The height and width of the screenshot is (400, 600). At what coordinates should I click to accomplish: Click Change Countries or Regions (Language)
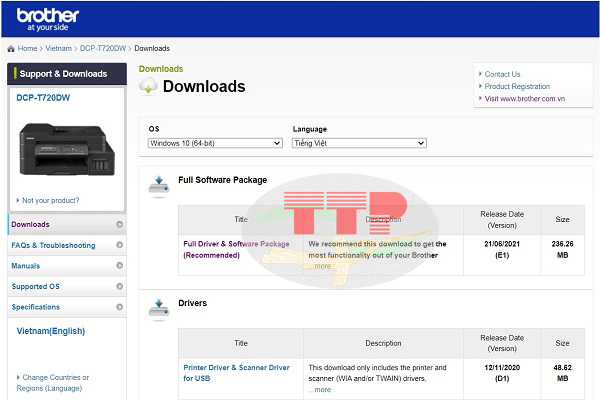52,383
